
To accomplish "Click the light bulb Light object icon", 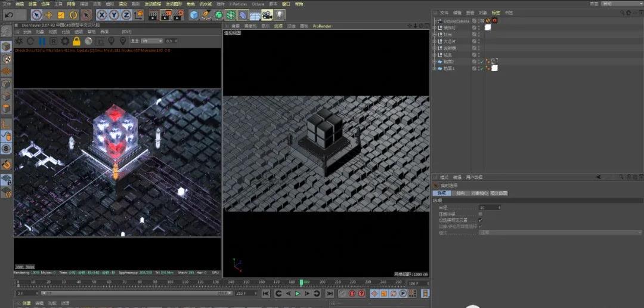I will (x=279, y=15).
